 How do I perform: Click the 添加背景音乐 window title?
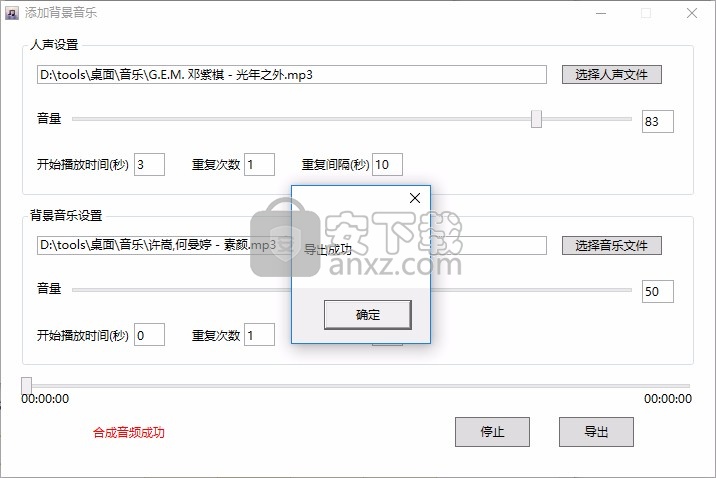(x=61, y=13)
